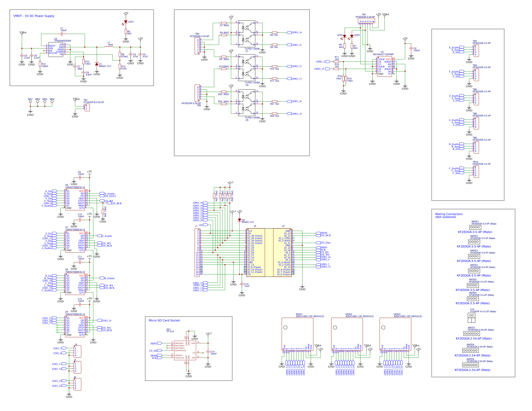Screen dimensions: 532x411
Task: Select the MATE1 connector footprint
Action: tap(475, 227)
